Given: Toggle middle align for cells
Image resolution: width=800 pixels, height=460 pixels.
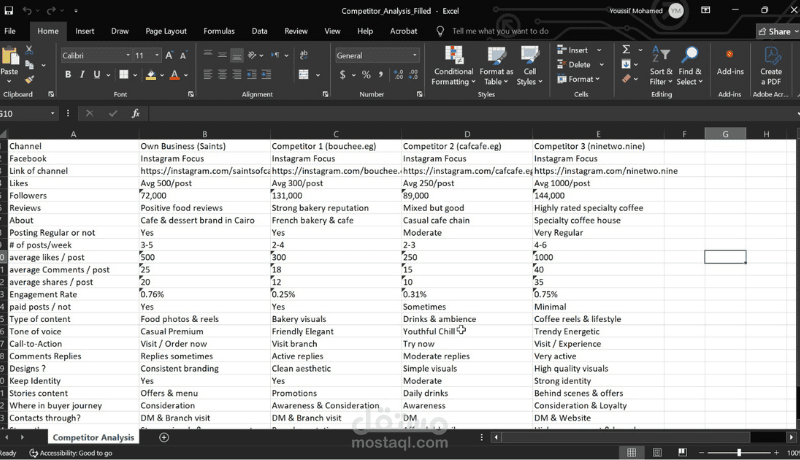Looking at the screenshot, I should (x=222, y=55).
